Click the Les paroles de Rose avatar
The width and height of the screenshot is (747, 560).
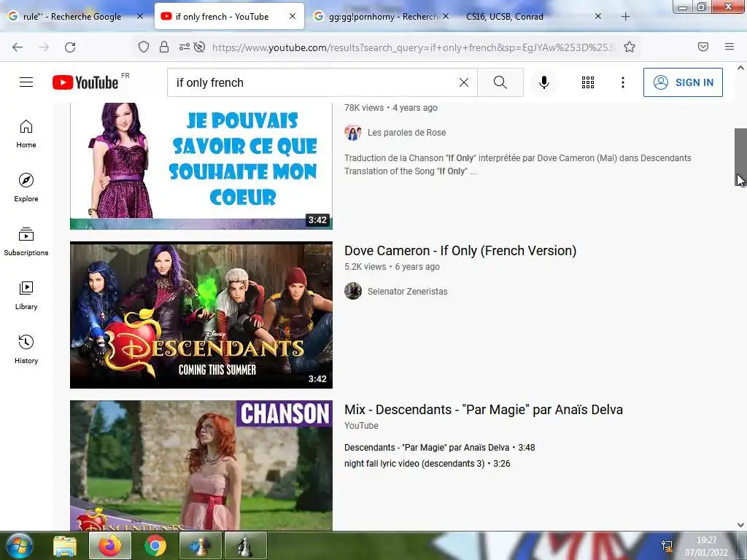pos(353,133)
